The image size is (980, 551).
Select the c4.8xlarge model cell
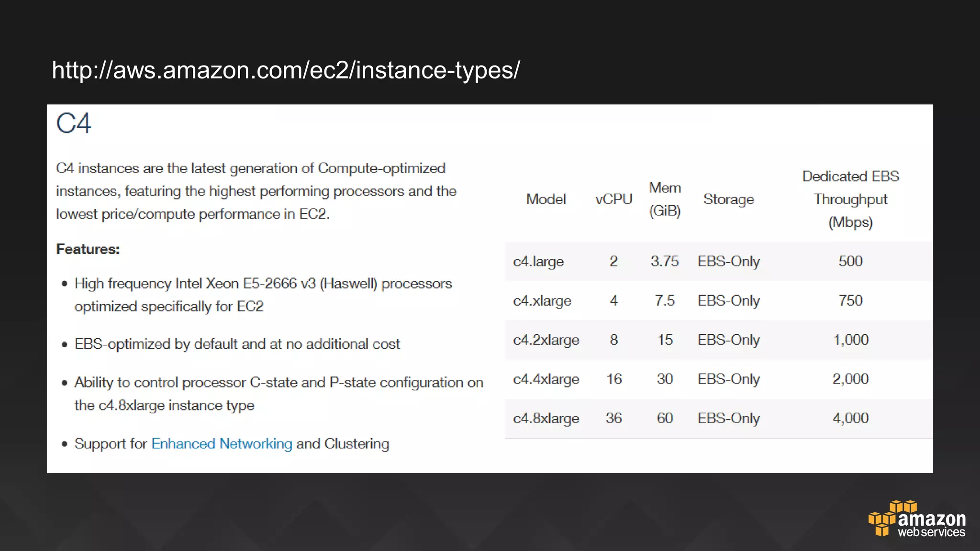(x=546, y=419)
